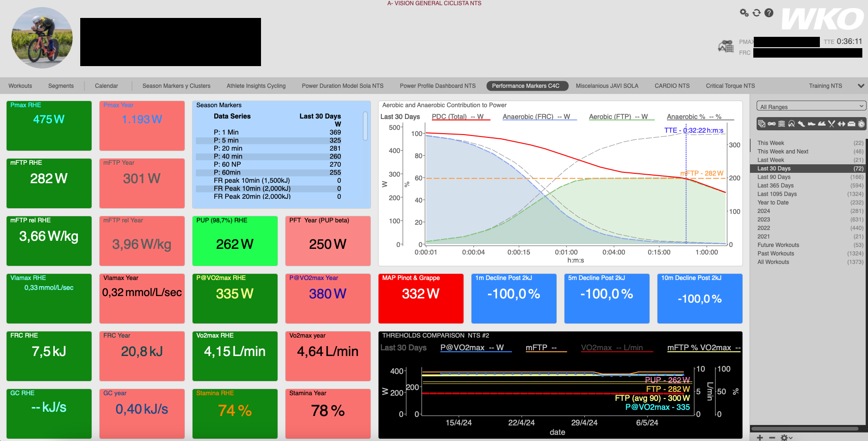
Task: Toggle mFTP series in thresholds legend
Action: coord(546,348)
